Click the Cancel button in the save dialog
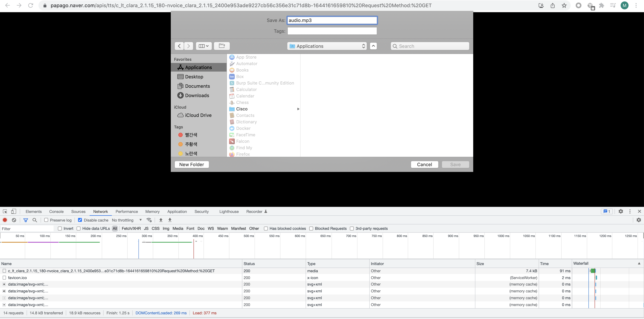Screen dimensions: 644x319 pyautogui.click(x=424, y=165)
